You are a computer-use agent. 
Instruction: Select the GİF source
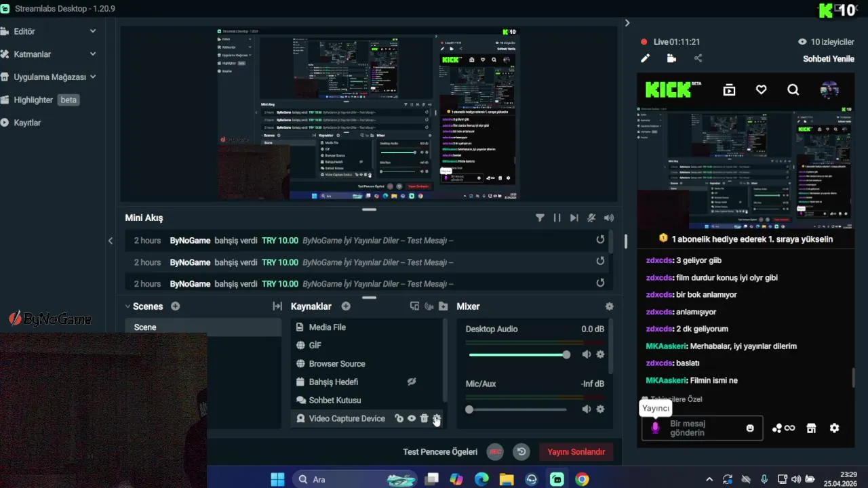pyautogui.click(x=368, y=346)
